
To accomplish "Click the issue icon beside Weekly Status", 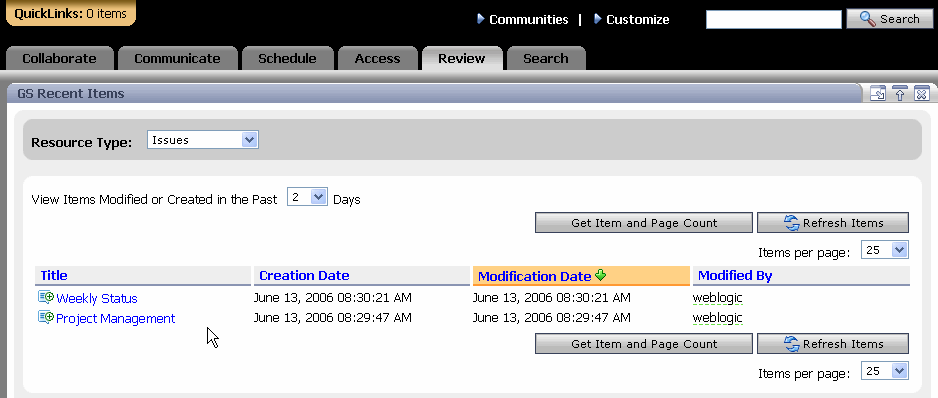I will pos(46,297).
